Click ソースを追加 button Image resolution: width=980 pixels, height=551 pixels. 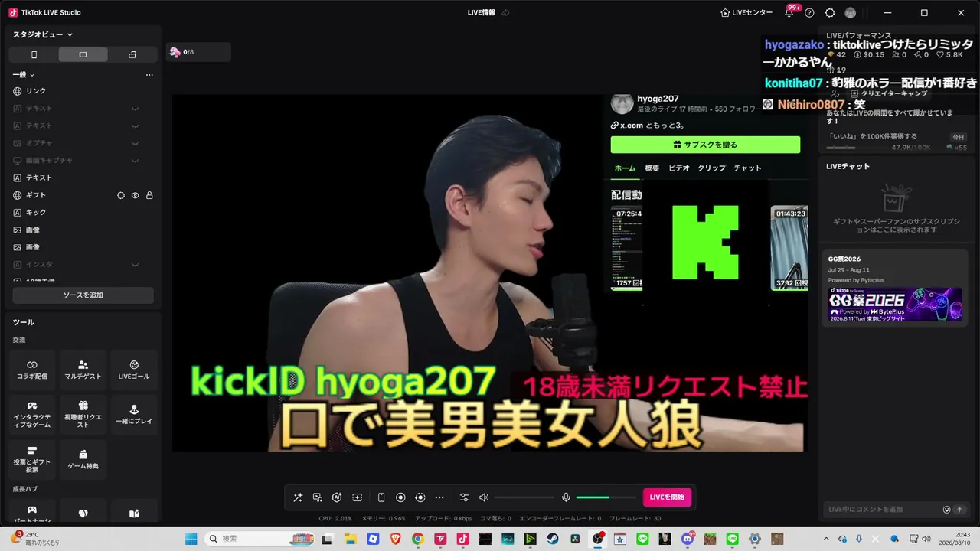83,295
